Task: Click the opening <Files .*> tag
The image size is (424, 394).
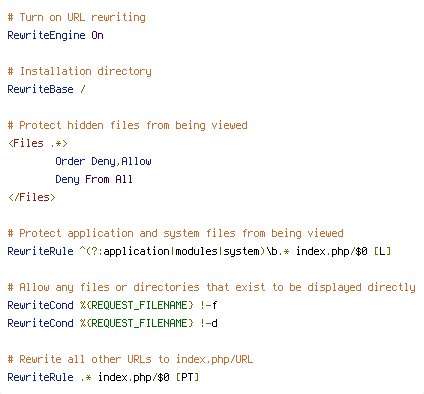Action: click(38, 143)
